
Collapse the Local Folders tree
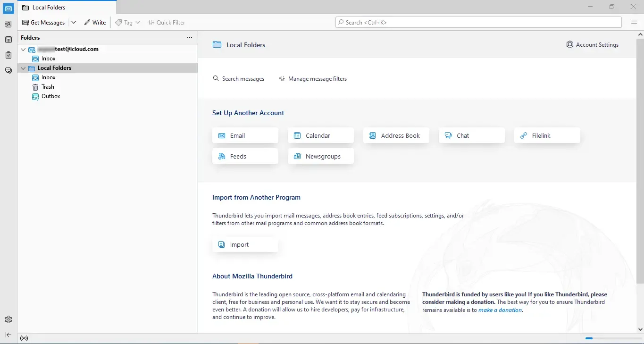[x=24, y=68]
